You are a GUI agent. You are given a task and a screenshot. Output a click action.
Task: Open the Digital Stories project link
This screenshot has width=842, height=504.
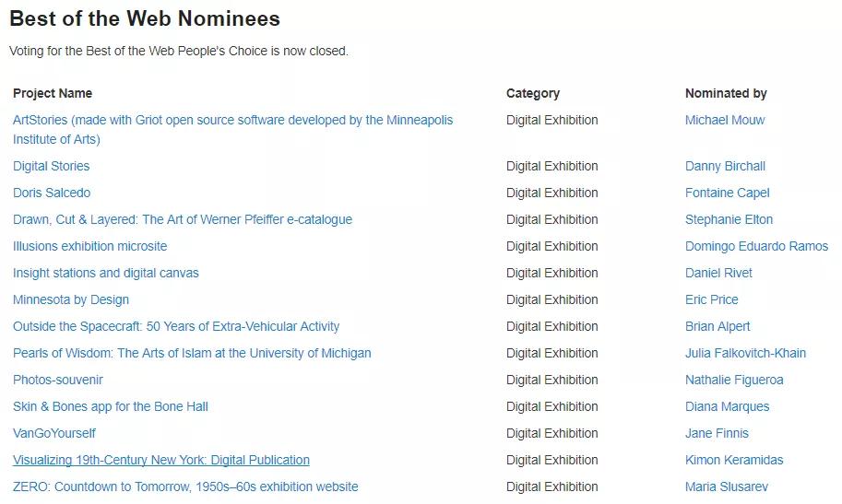52,167
